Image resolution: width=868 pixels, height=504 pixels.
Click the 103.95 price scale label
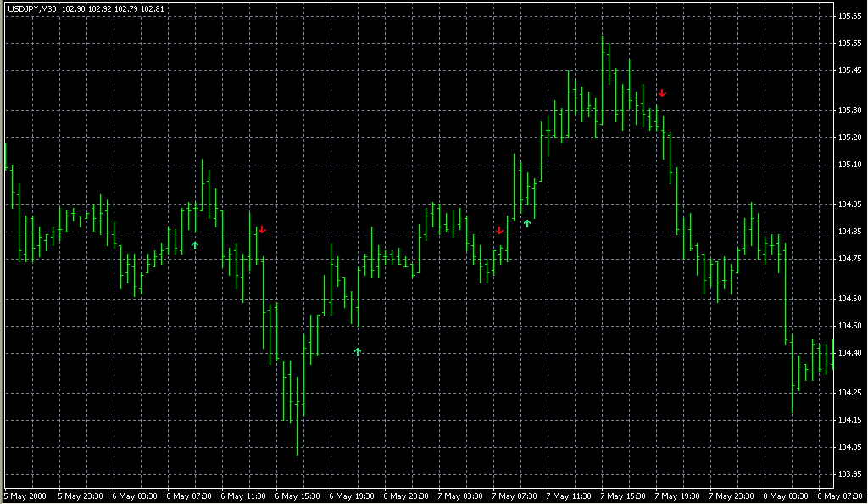(849, 474)
